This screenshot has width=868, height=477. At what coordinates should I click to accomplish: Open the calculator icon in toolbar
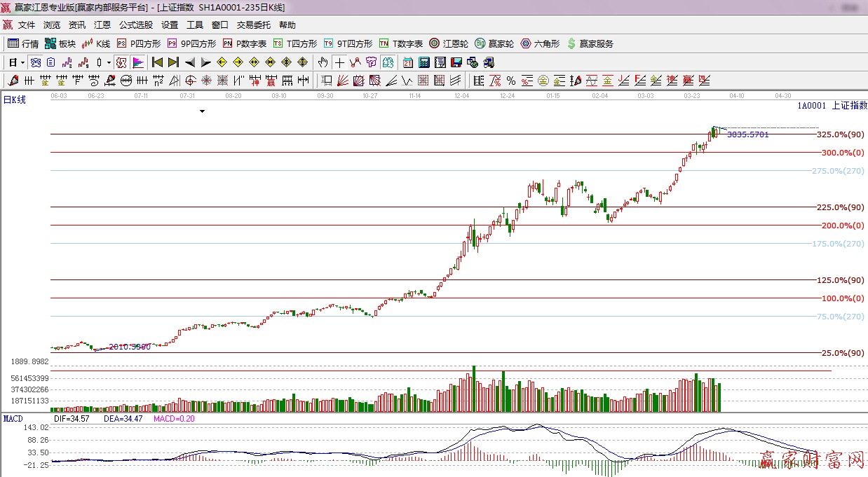(x=423, y=62)
